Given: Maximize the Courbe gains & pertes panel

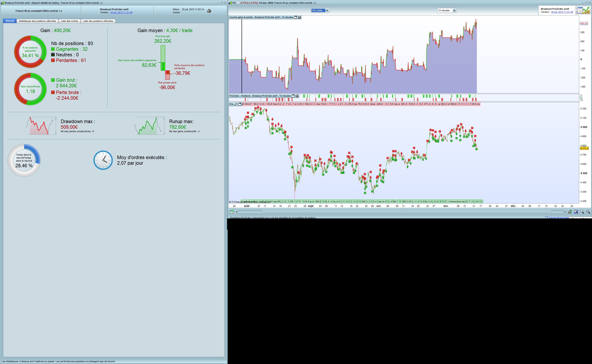Looking at the screenshot, I should (295, 17).
